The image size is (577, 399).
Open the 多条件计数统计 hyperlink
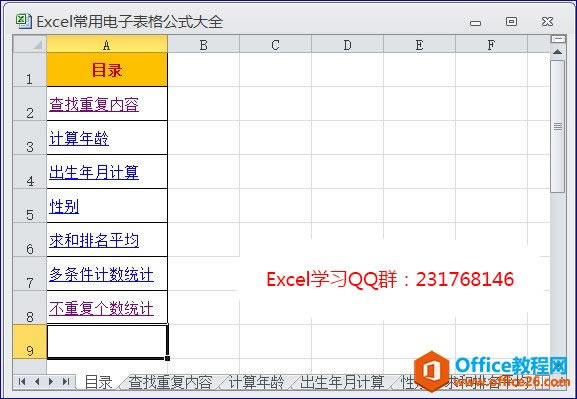pyautogui.click(x=102, y=275)
